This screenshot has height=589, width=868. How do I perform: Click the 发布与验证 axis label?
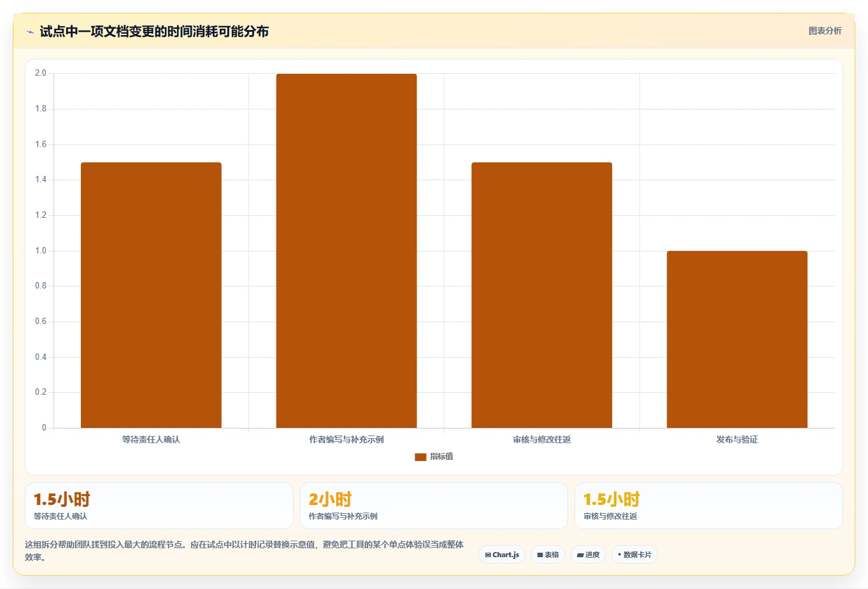click(x=737, y=439)
